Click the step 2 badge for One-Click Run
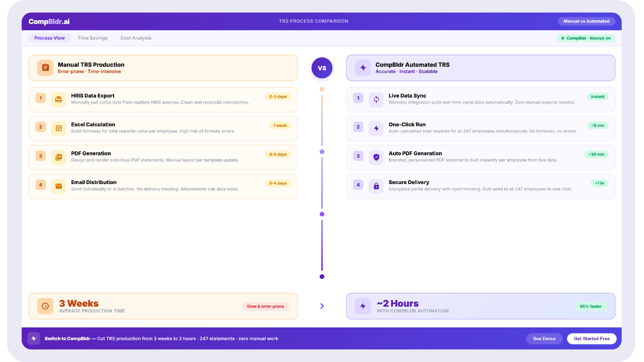Image resolution: width=644 pixels, height=362 pixels. (358, 127)
